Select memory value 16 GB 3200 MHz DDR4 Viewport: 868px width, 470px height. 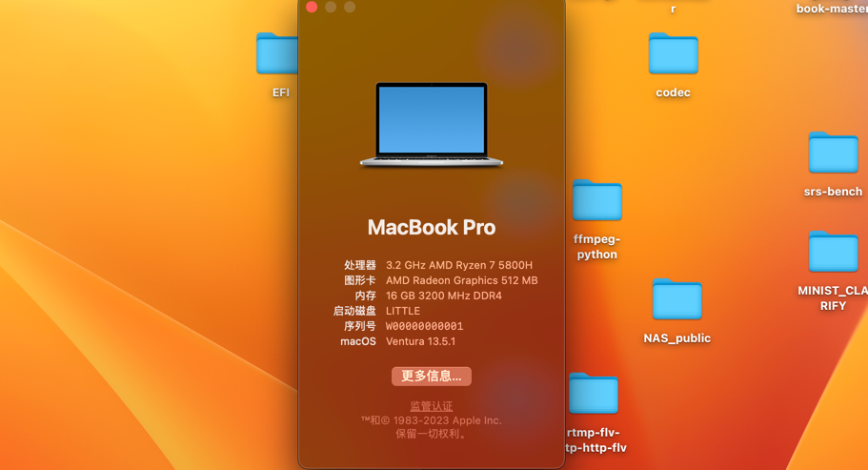[443, 296]
